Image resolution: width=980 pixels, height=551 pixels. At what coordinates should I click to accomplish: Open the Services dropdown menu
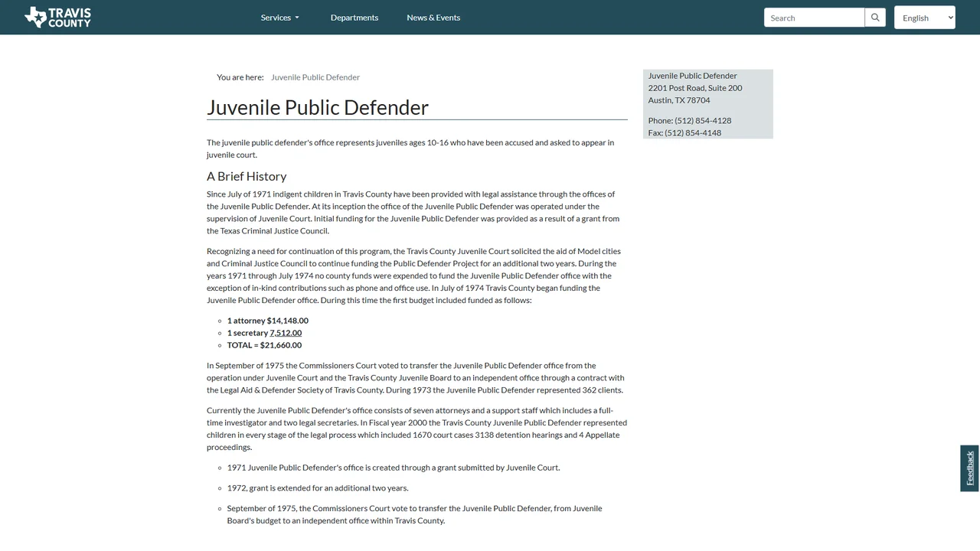(x=279, y=18)
